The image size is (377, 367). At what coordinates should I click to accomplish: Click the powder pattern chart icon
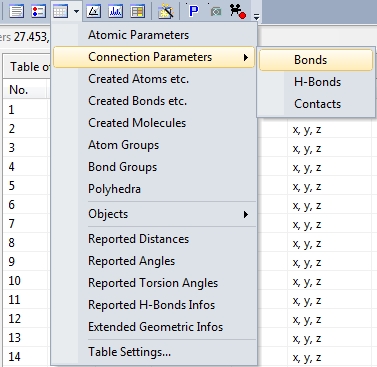pos(116,11)
